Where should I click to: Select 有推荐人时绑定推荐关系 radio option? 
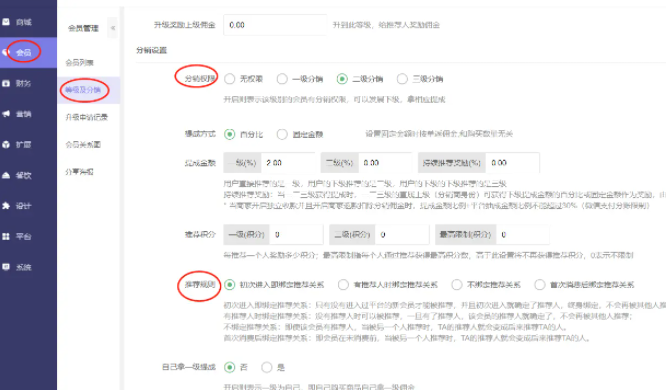343,285
